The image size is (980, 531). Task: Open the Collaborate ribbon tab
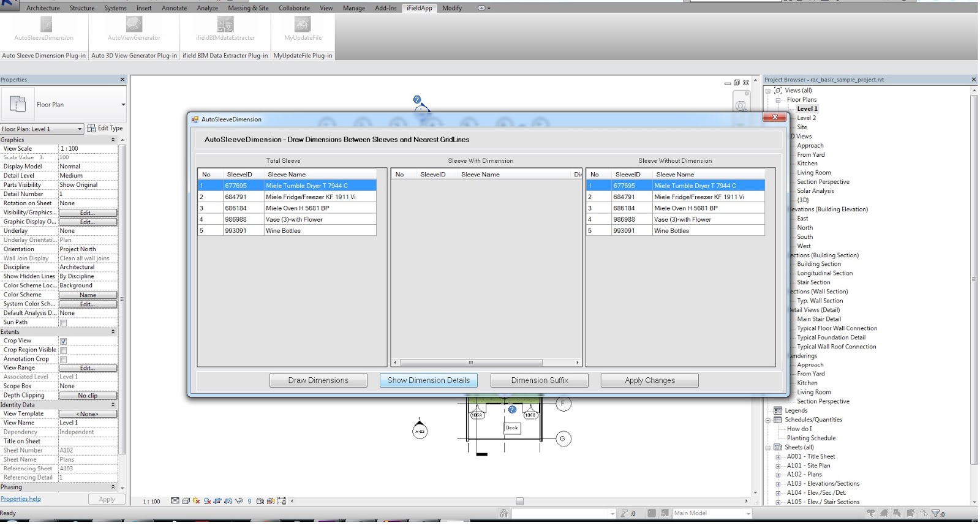[x=294, y=8]
